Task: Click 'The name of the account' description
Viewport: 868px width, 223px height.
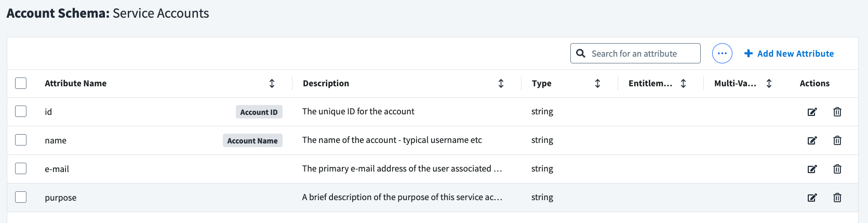Action: (392, 140)
